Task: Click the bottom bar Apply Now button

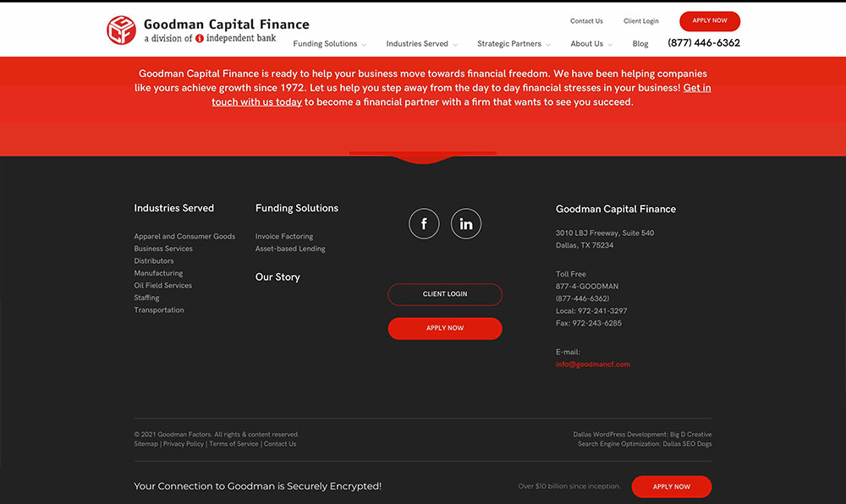Action: 672,487
